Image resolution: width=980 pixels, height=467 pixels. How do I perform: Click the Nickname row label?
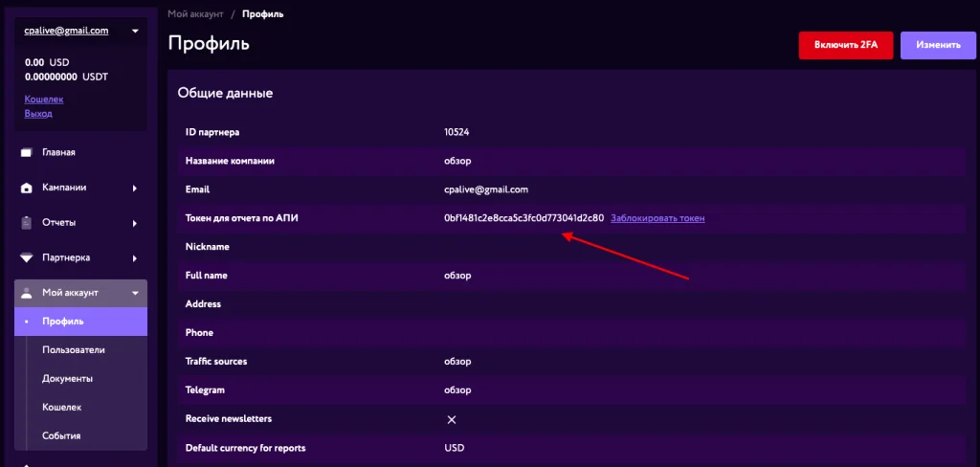208,247
